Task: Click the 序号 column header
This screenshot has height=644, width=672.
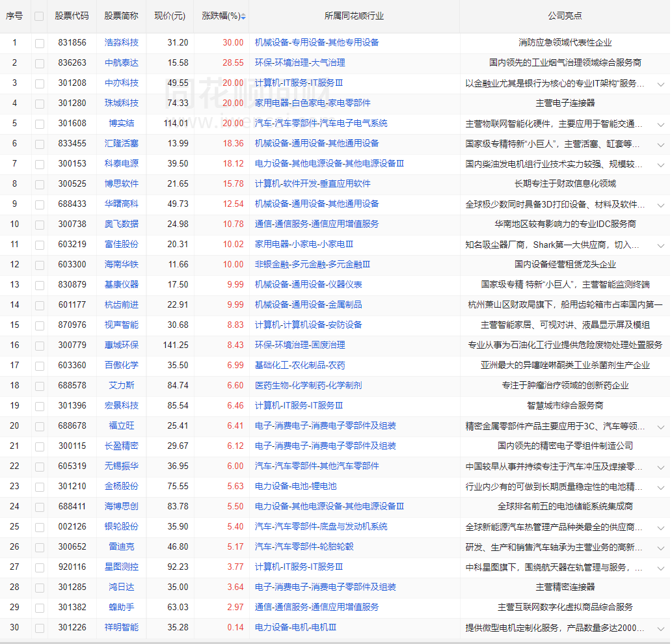Action: [14, 16]
